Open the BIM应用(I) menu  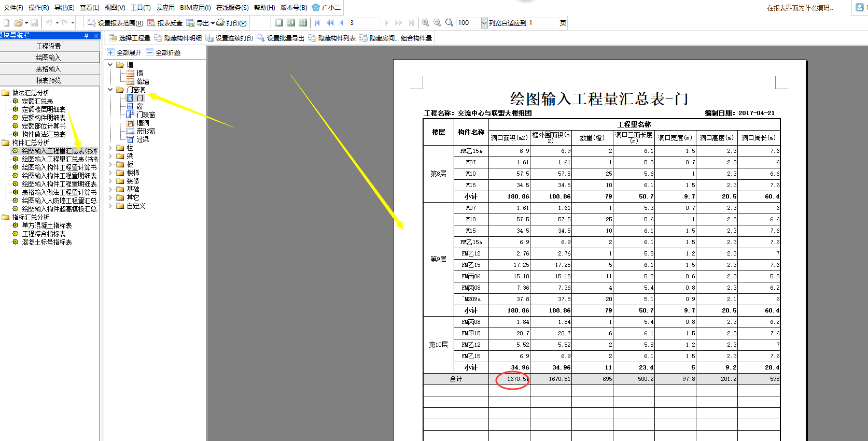195,7
